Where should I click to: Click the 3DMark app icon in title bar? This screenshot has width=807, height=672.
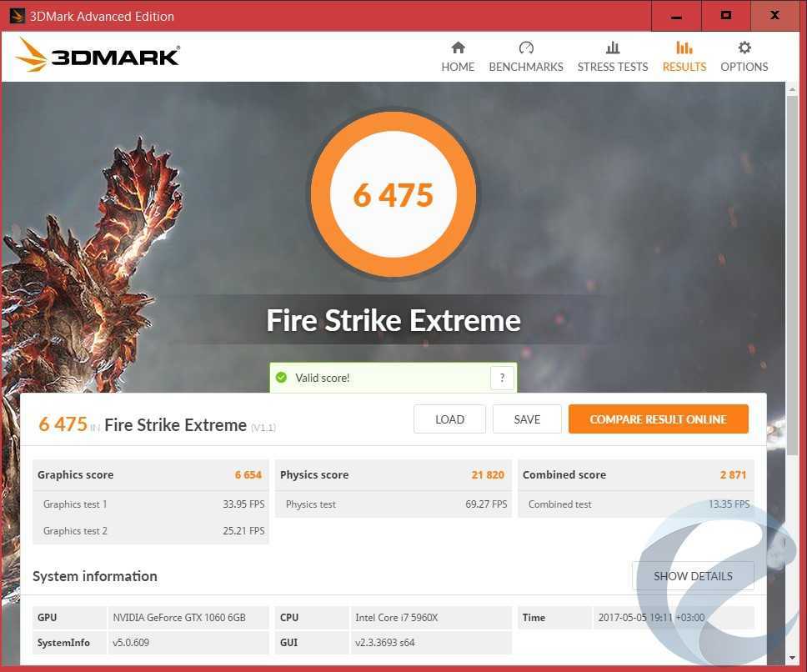pos(17,16)
